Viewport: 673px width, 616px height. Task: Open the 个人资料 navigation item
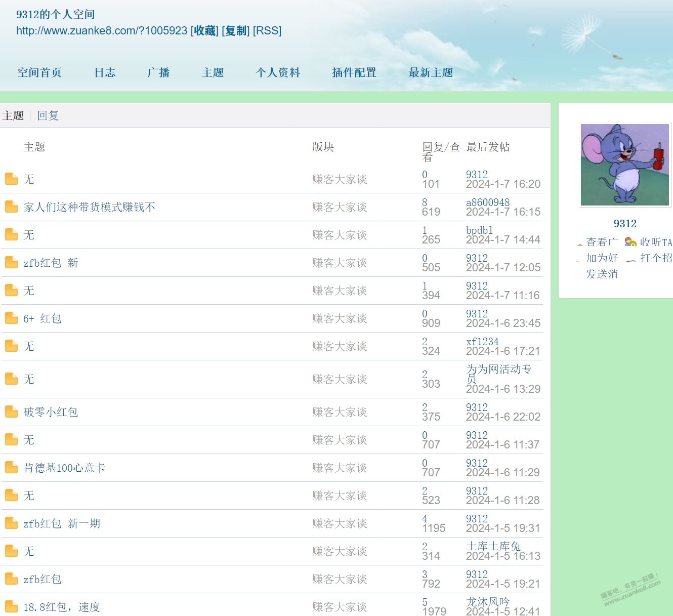tap(278, 72)
